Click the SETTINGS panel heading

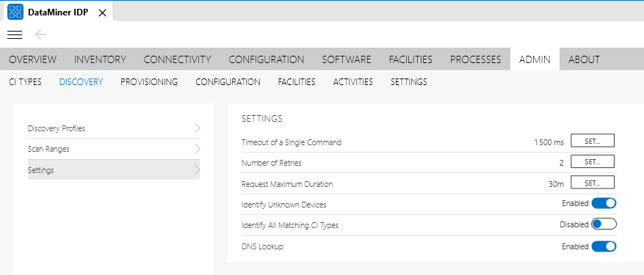tap(262, 119)
